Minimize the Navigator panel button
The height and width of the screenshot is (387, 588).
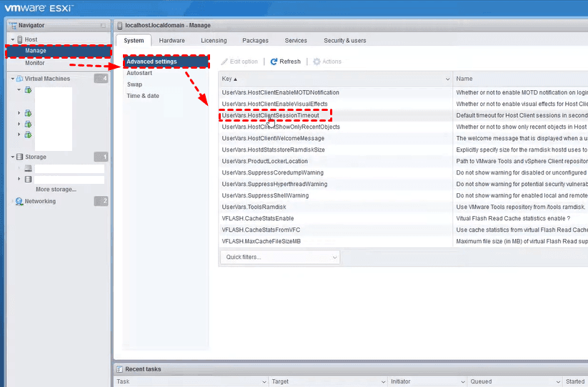103,26
